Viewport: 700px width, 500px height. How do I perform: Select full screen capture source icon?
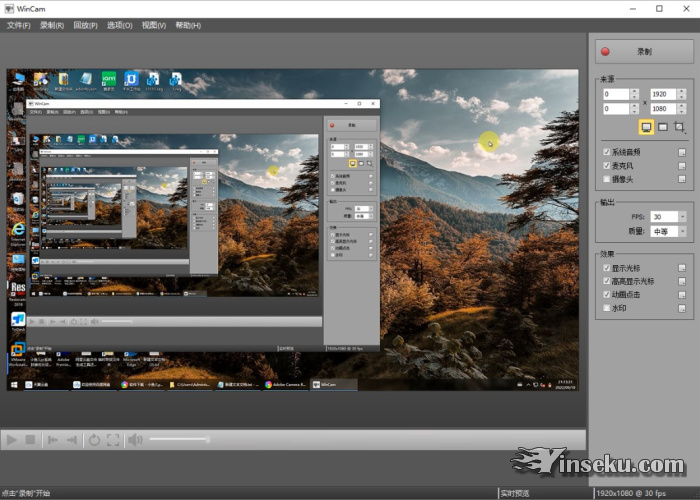tap(646, 127)
